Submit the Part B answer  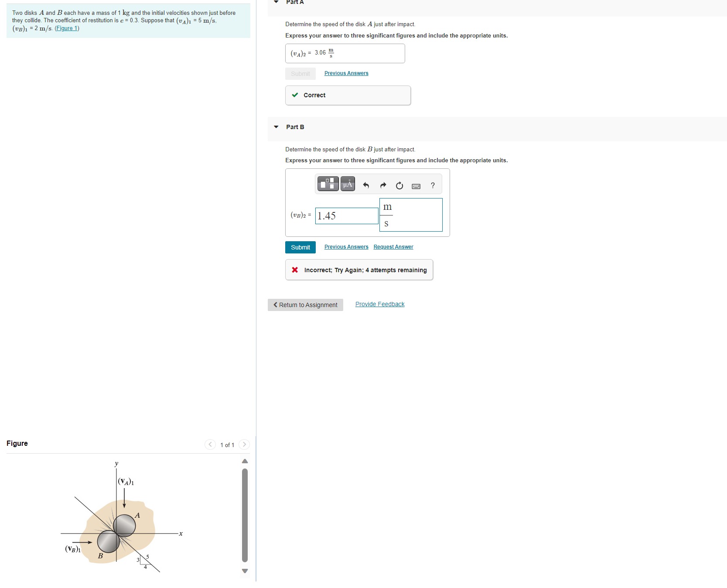click(x=300, y=247)
